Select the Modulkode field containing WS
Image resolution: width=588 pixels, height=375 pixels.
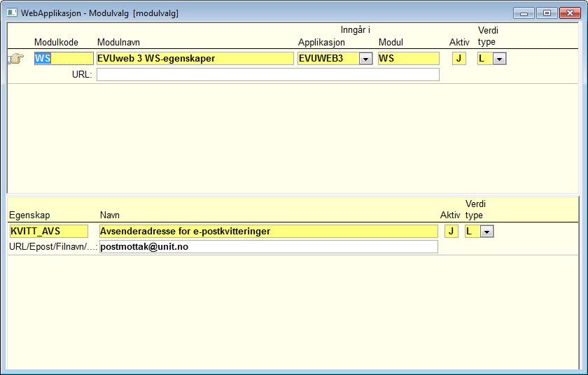tap(64, 59)
